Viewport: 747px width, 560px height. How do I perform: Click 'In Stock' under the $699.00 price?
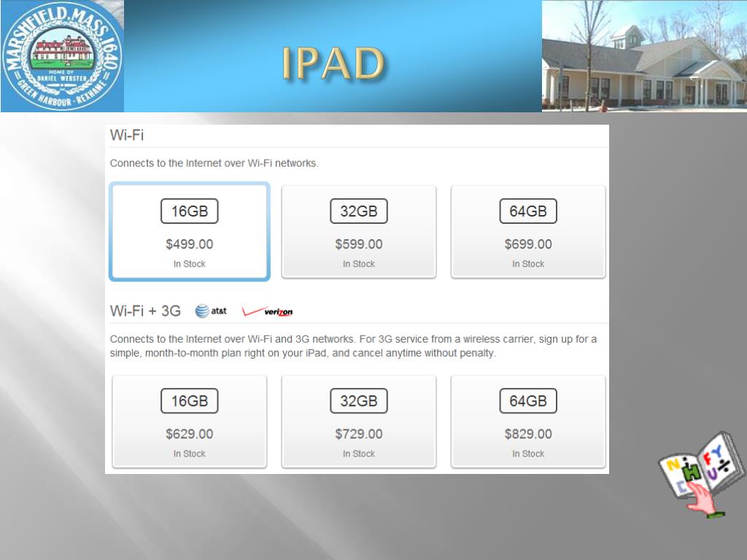click(528, 264)
